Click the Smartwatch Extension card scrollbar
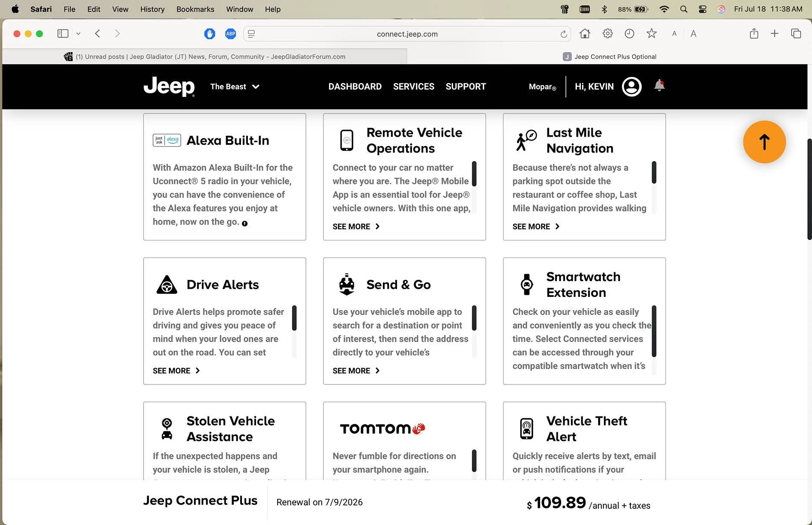Viewport: 812px width, 525px height. click(654, 331)
